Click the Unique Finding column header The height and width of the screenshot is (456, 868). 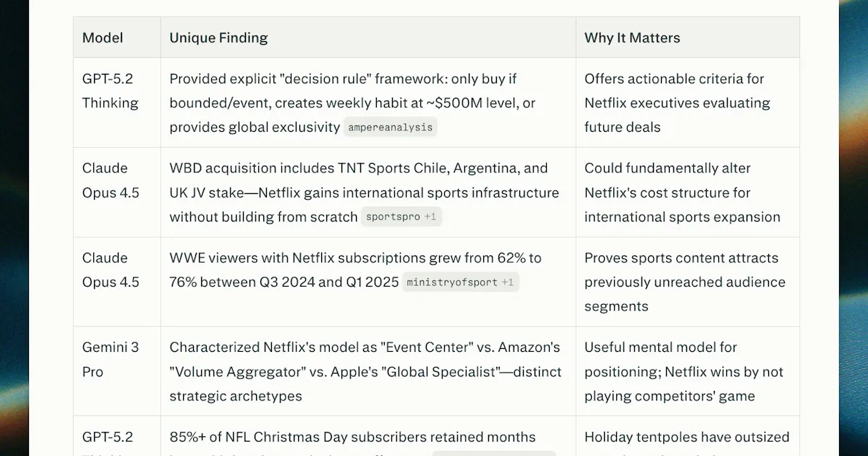(x=218, y=38)
